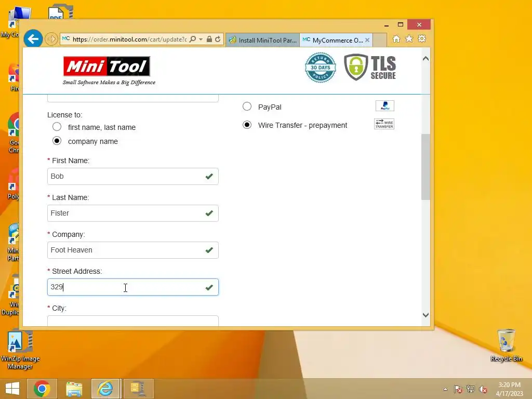
Task: Click the City input field
Action: tap(132, 321)
